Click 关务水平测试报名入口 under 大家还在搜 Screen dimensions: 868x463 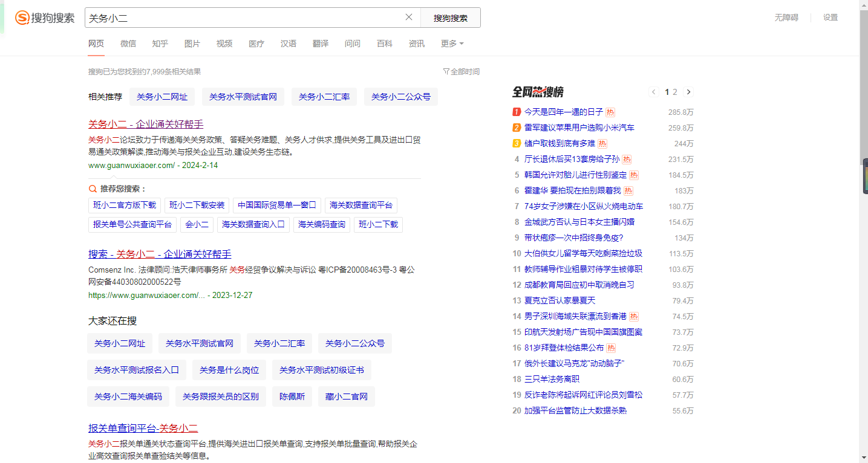137,370
